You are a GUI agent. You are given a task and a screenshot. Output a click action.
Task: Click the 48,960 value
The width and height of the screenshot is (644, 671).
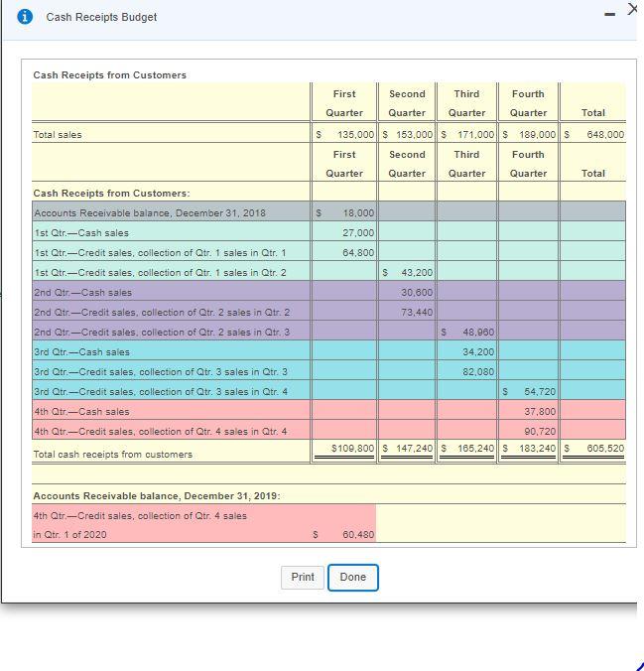click(478, 332)
